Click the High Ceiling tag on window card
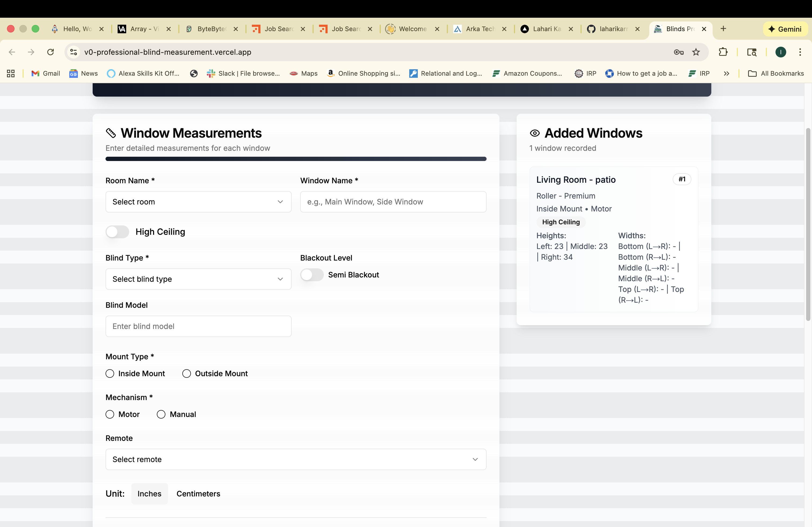This screenshot has height=527, width=812. coord(561,222)
